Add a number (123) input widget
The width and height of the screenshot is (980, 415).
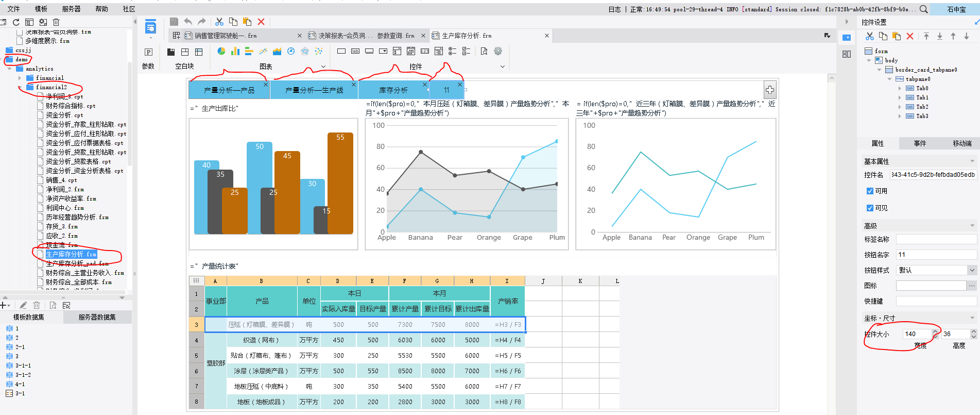(x=425, y=51)
